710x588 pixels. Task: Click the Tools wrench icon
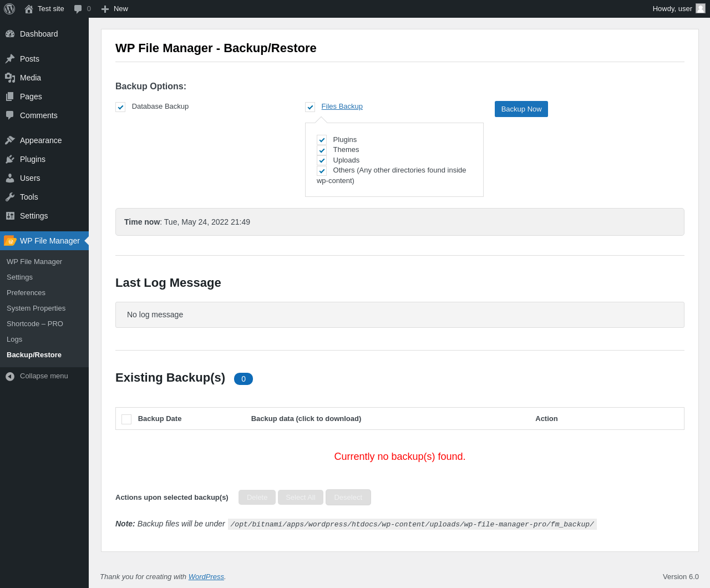pos(10,197)
